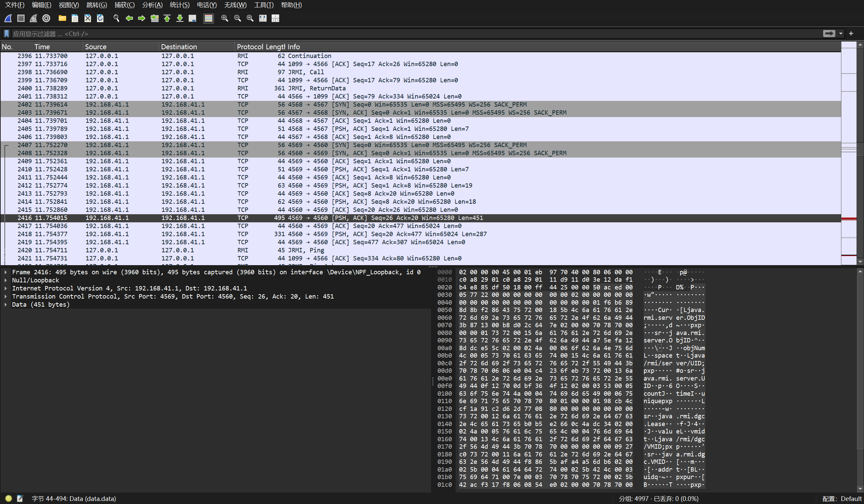Viewport: 864px width, 504px height.
Task: Select packet 2398 JRMI Call row
Action: (421, 72)
